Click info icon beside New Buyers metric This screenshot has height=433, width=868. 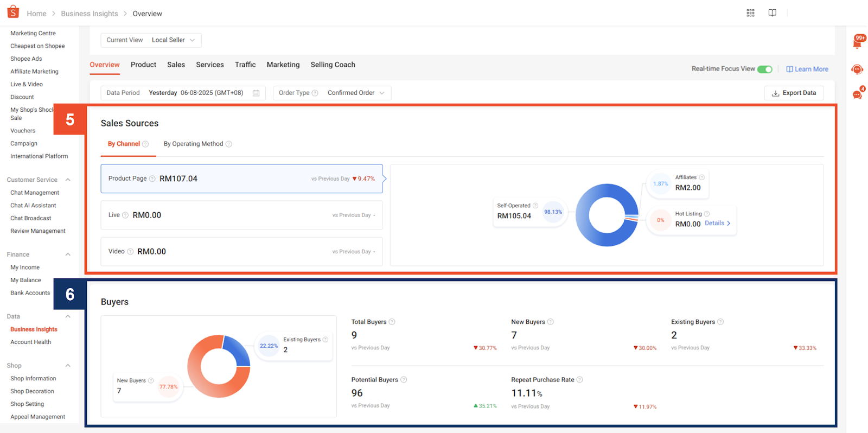[550, 322]
